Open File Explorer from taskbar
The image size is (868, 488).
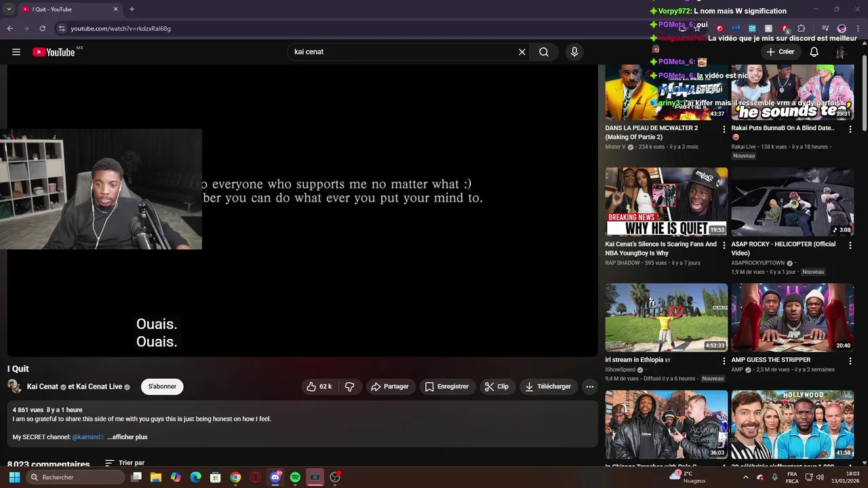pyautogui.click(x=156, y=477)
